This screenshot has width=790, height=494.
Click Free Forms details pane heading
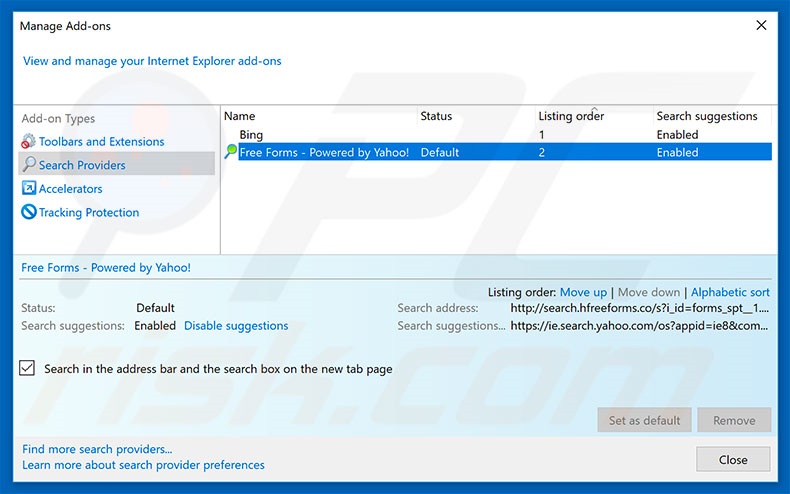tap(106, 268)
